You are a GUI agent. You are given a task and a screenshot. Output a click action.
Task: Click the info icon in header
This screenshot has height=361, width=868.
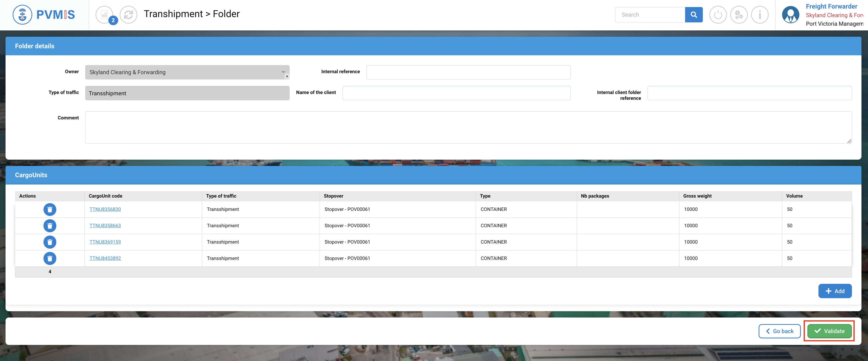(x=759, y=15)
